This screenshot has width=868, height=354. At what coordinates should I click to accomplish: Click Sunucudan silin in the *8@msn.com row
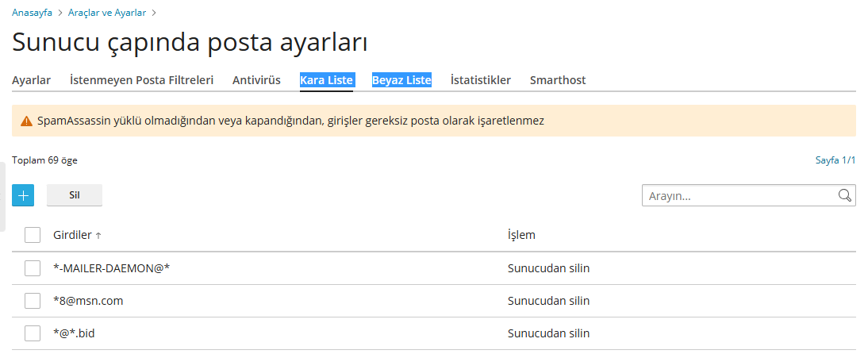click(548, 301)
